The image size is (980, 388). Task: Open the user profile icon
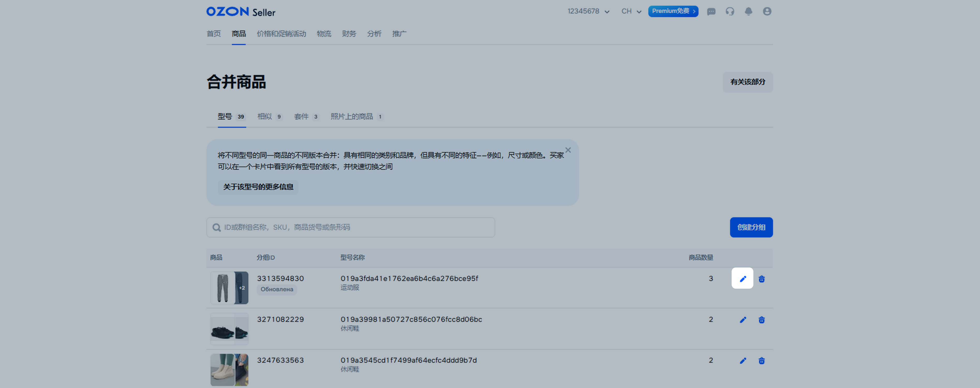767,11
